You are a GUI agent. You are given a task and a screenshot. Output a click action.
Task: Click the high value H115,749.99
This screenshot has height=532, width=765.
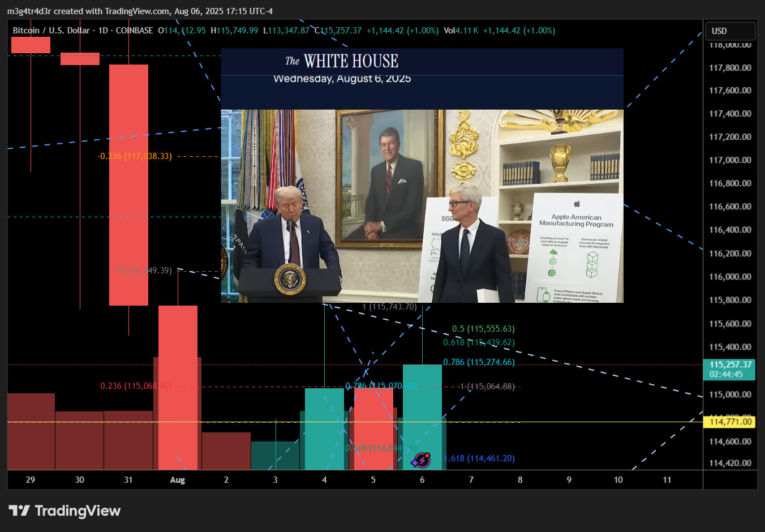pyautogui.click(x=234, y=31)
